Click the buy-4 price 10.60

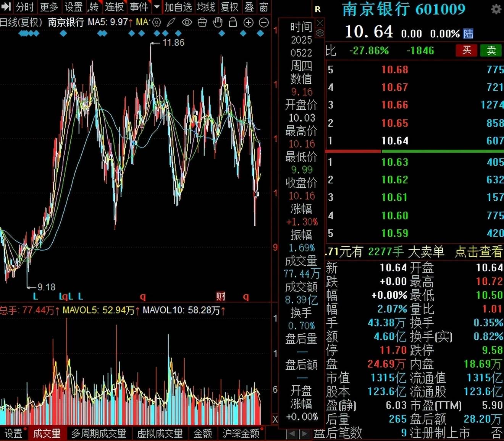point(395,216)
